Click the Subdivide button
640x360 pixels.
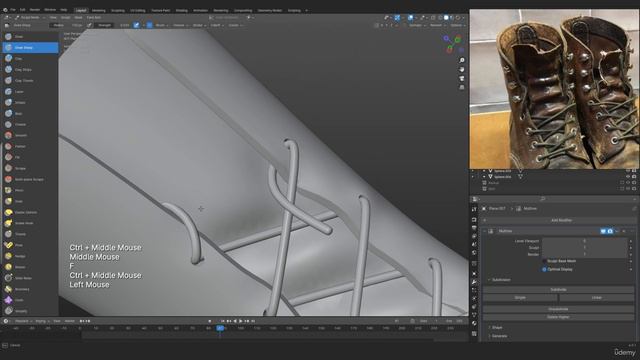pos(558,289)
